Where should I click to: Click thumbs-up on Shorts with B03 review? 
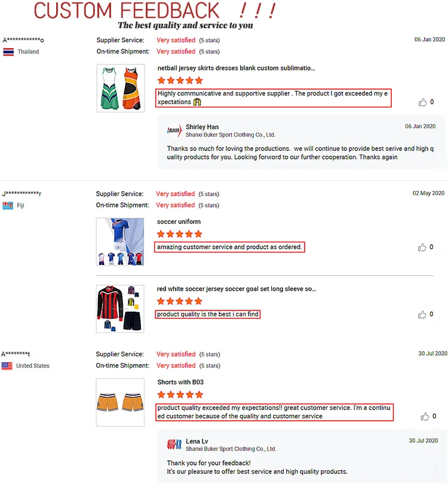click(425, 417)
